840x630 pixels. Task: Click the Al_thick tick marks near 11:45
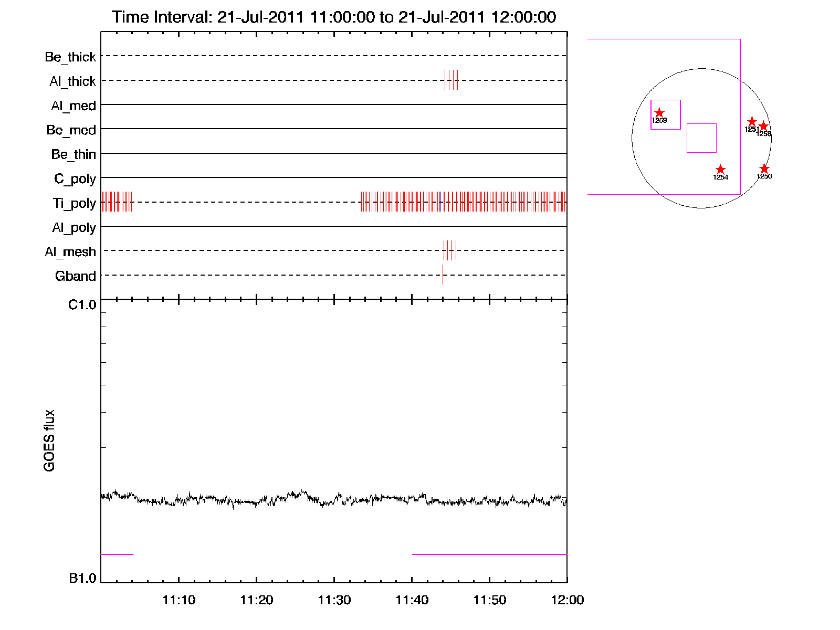[x=451, y=80]
